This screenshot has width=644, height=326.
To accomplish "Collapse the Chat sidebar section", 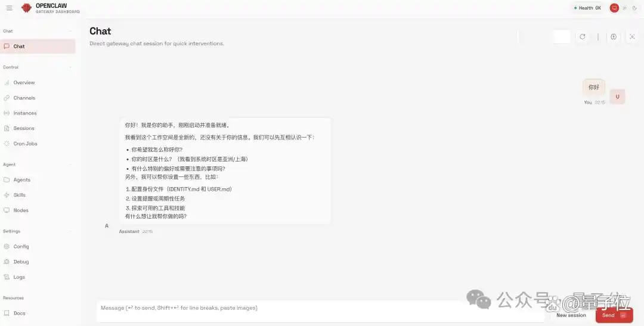I will click(x=70, y=31).
